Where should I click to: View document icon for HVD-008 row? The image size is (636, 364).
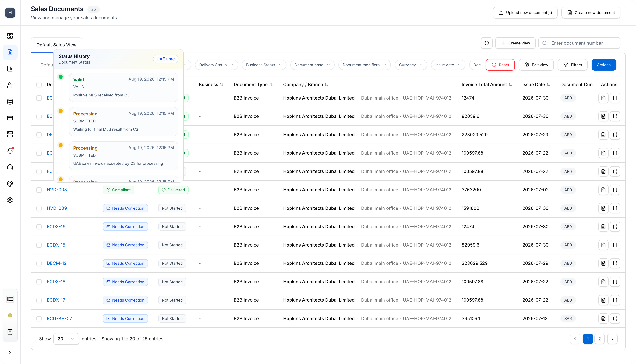[603, 190]
